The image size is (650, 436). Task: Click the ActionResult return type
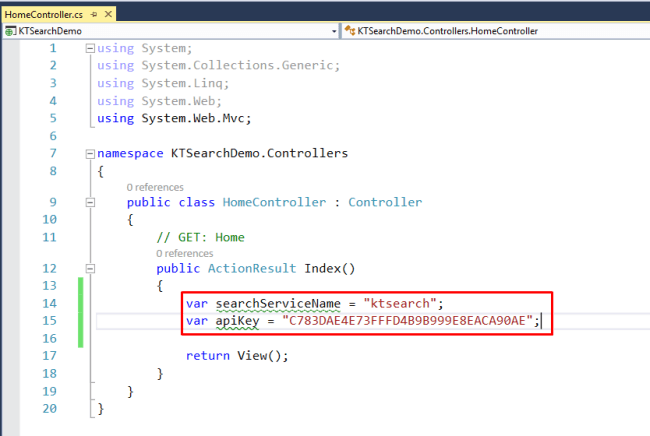[x=252, y=269]
